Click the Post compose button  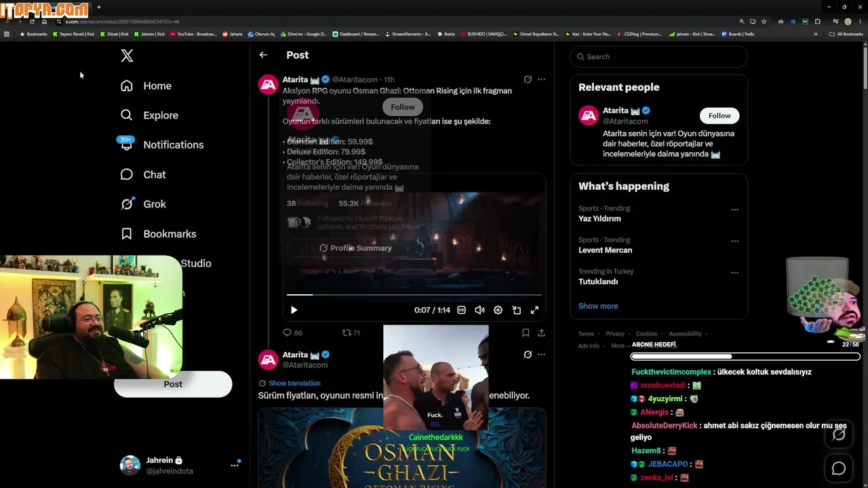(173, 384)
